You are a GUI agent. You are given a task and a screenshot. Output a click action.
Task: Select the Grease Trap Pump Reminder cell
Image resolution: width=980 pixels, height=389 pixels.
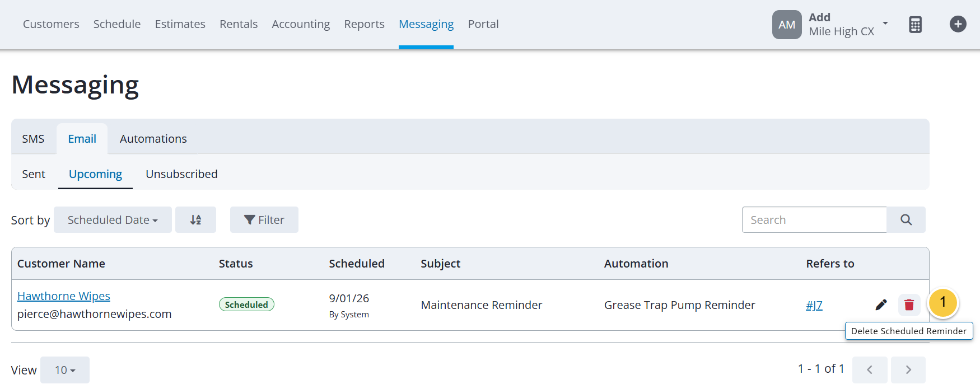(x=680, y=305)
